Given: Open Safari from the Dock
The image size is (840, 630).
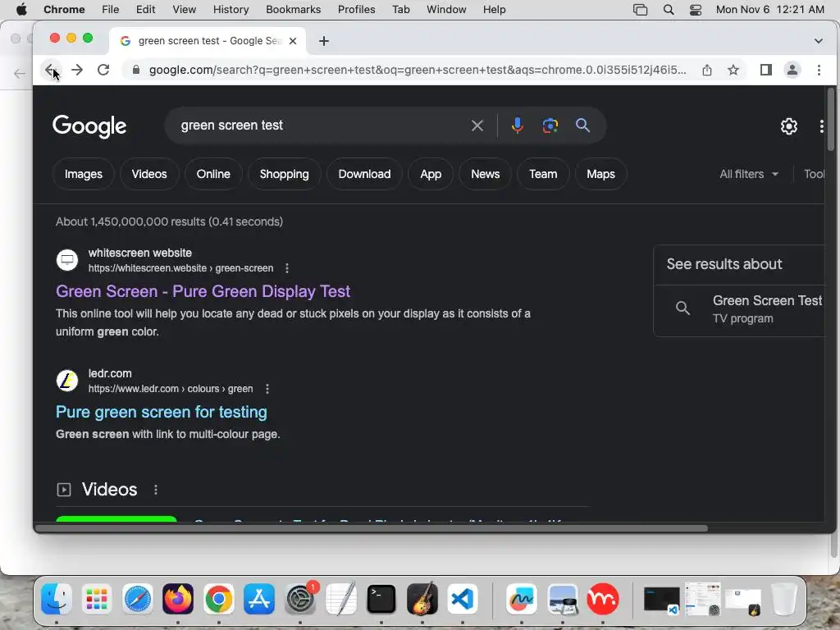Looking at the screenshot, I should click(137, 599).
